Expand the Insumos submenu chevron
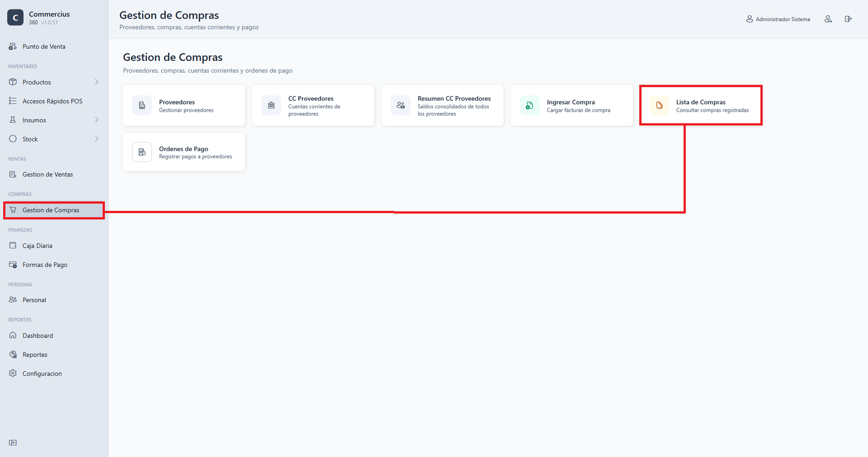Viewport: 868px width, 457px height. tap(97, 120)
